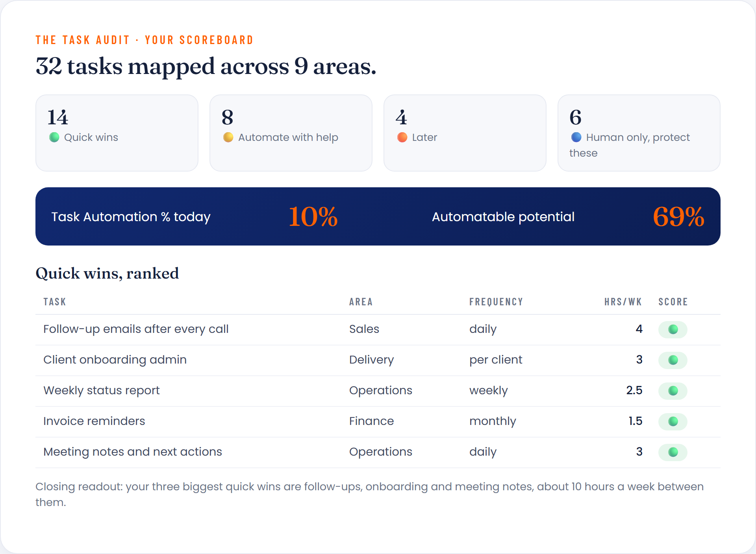The width and height of the screenshot is (756, 554).
Task: Click the yellow dot beside Automate with help
Action: [228, 137]
